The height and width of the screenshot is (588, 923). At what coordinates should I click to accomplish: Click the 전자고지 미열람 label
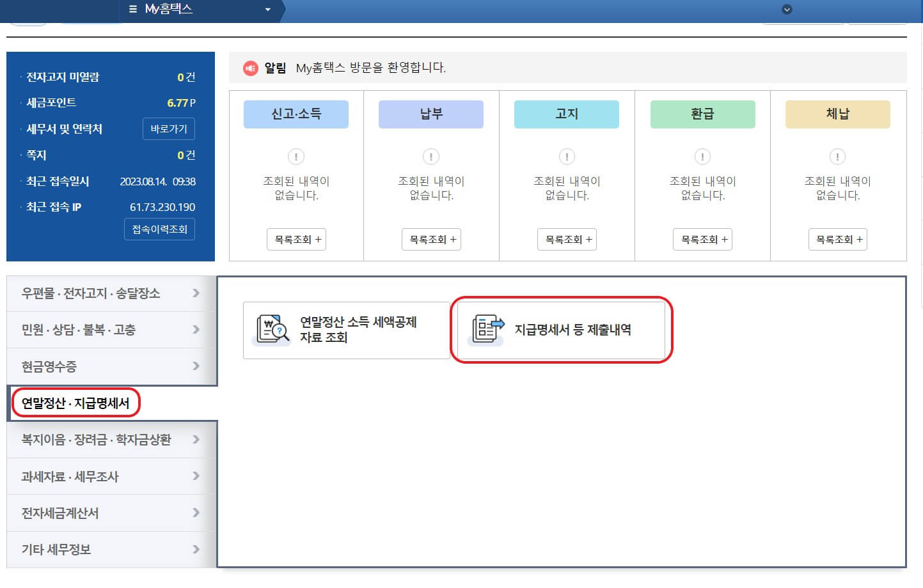click(x=63, y=77)
